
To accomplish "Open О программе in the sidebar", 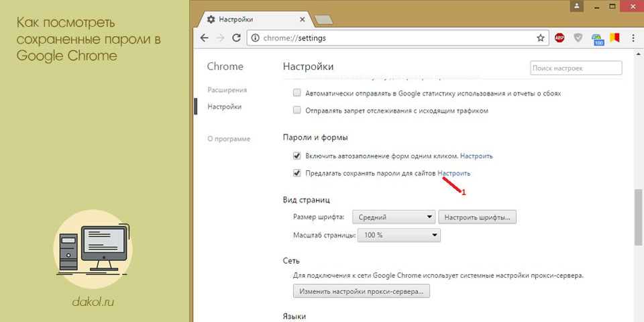I will point(229,139).
